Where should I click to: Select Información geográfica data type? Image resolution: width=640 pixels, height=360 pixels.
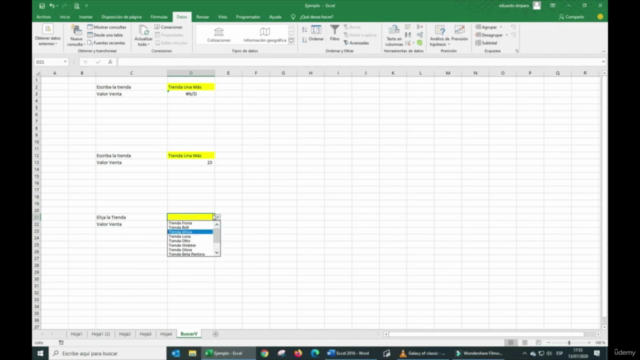tap(265, 35)
